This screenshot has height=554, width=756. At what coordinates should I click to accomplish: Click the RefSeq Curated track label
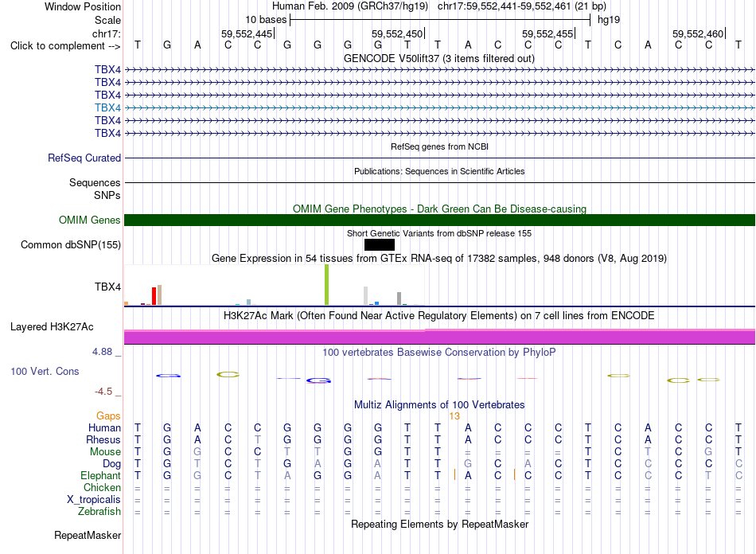(x=84, y=158)
